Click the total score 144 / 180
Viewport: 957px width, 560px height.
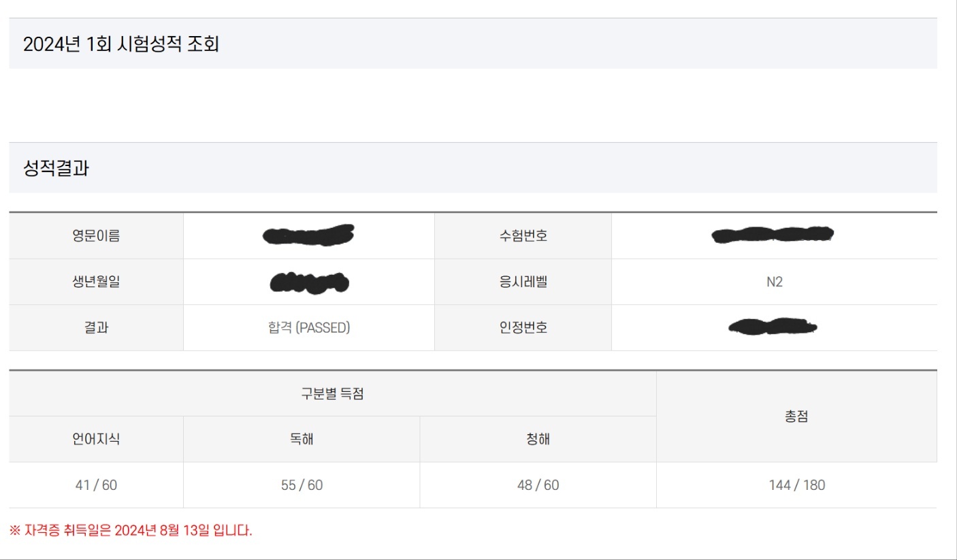coord(796,485)
